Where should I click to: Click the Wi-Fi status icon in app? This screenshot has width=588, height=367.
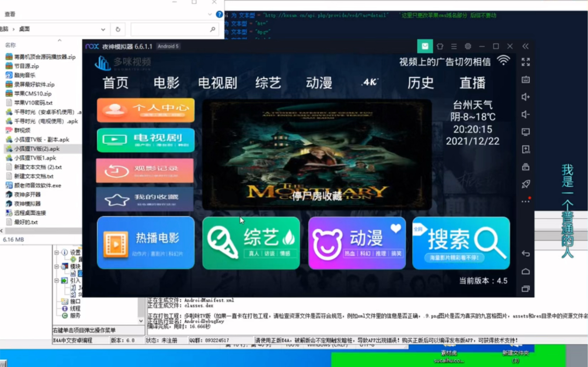coord(503,60)
